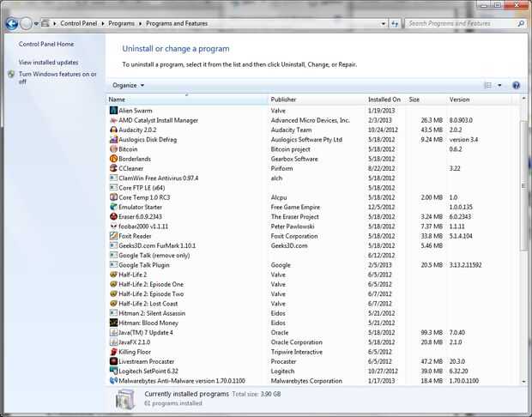This screenshot has height=417, width=532.
Task: Click the Killing Floor icon
Action: 113,352
